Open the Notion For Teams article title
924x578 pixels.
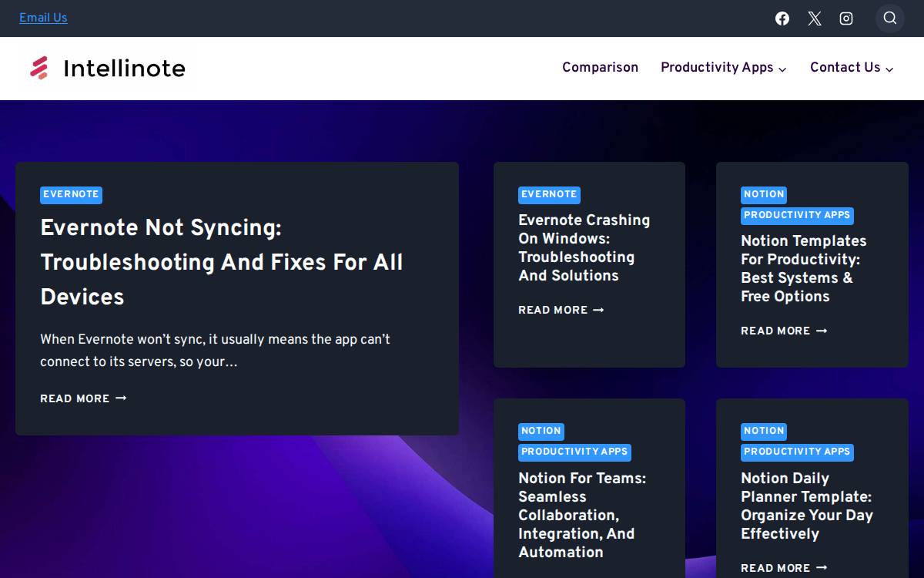click(582, 515)
